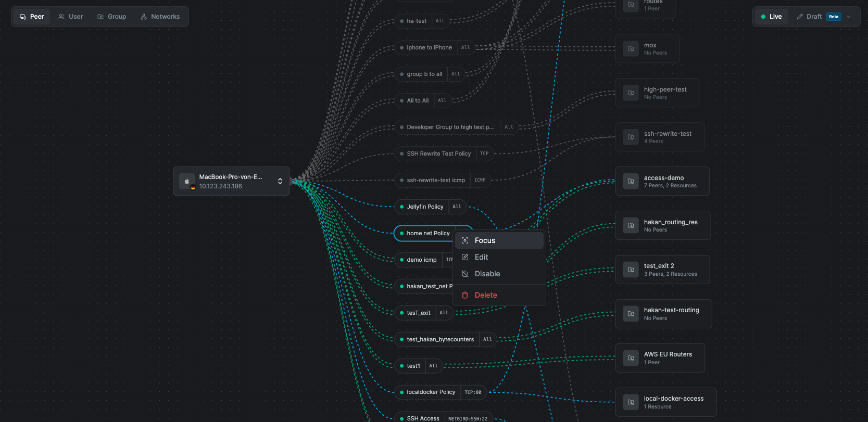This screenshot has height=422, width=868.
Task: Click the demo icmp policy node
Action: (423, 260)
